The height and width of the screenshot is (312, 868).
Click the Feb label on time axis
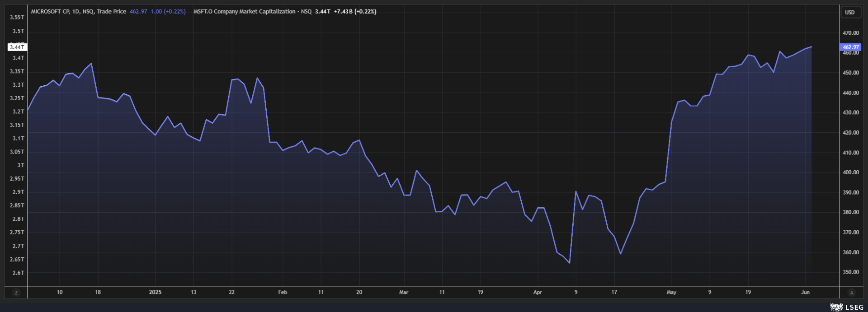coord(283,292)
